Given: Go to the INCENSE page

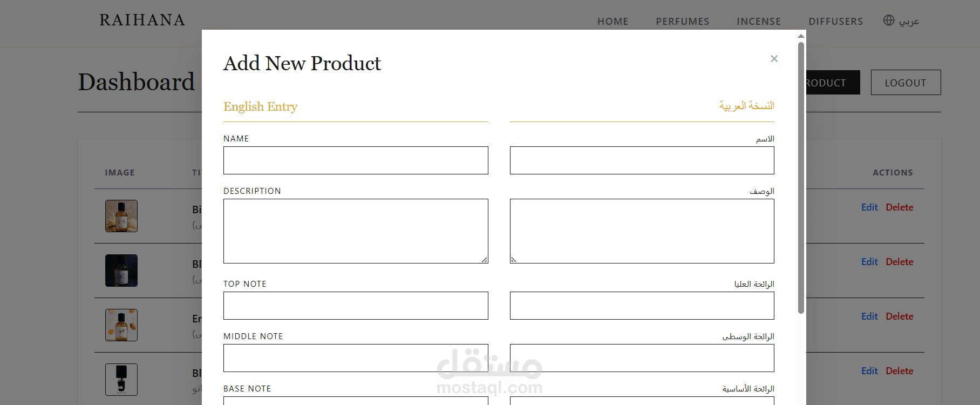Looking at the screenshot, I should [x=759, y=22].
